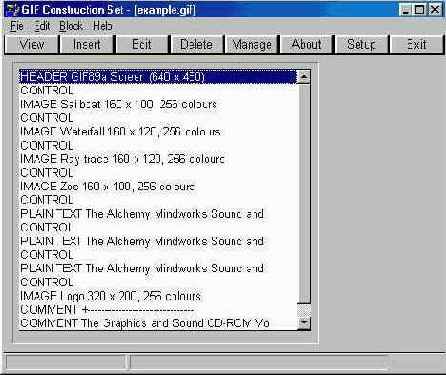
Task: Open the Edit menu in menu bar
Action: [x=42, y=26]
